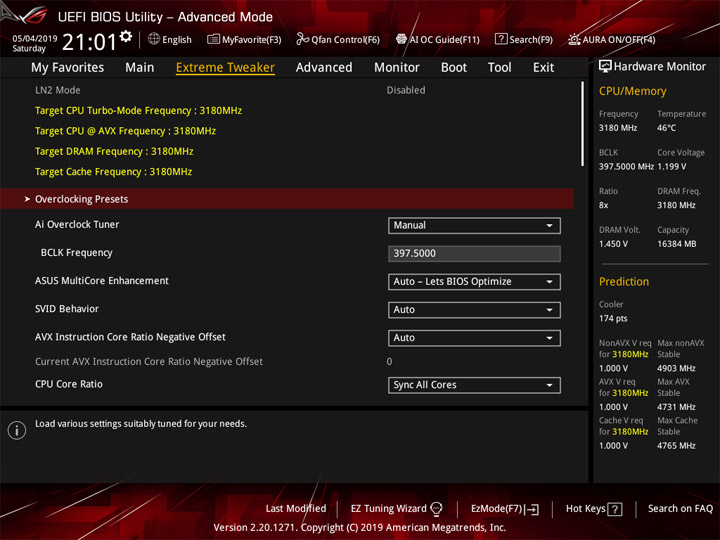
Task: Open AVX Instruction Core Ratio Negative Offset dropdown
Action: [x=474, y=338]
